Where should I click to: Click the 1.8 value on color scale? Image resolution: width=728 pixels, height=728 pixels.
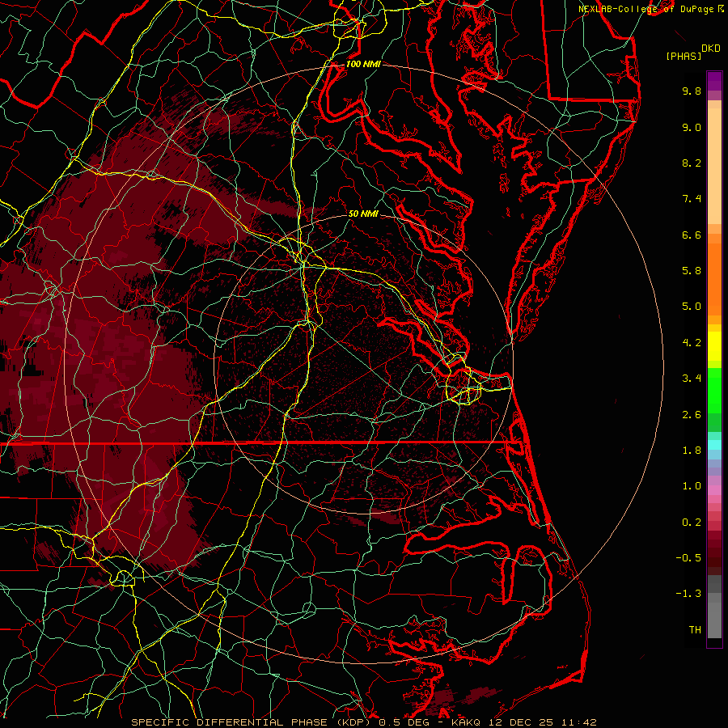[x=692, y=451]
